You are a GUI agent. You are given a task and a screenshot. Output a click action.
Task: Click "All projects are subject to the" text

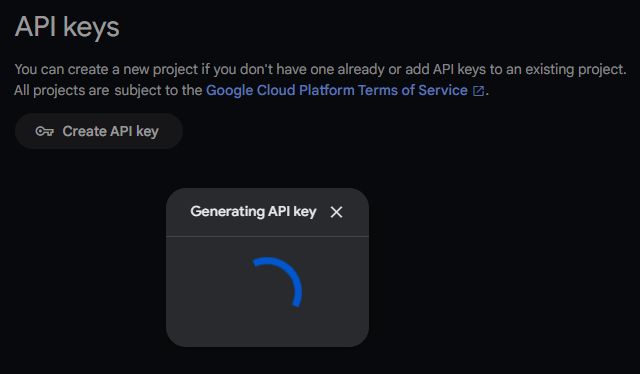[x=108, y=90]
